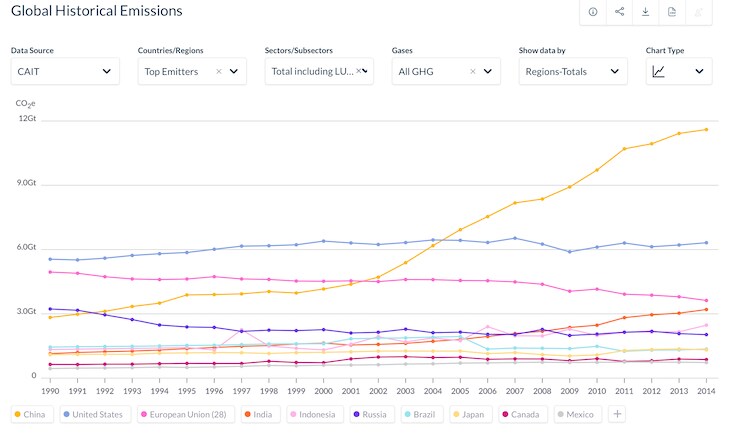Clear the All GHG gases selection
Image resolution: width=730 pixels, height=435 pixels.
(472, 71)
